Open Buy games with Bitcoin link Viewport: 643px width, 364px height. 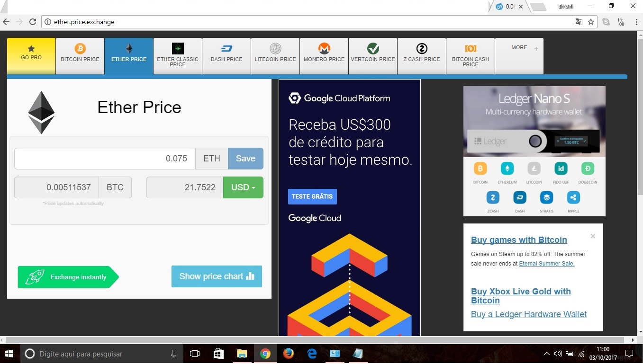(x=519, y=240)
